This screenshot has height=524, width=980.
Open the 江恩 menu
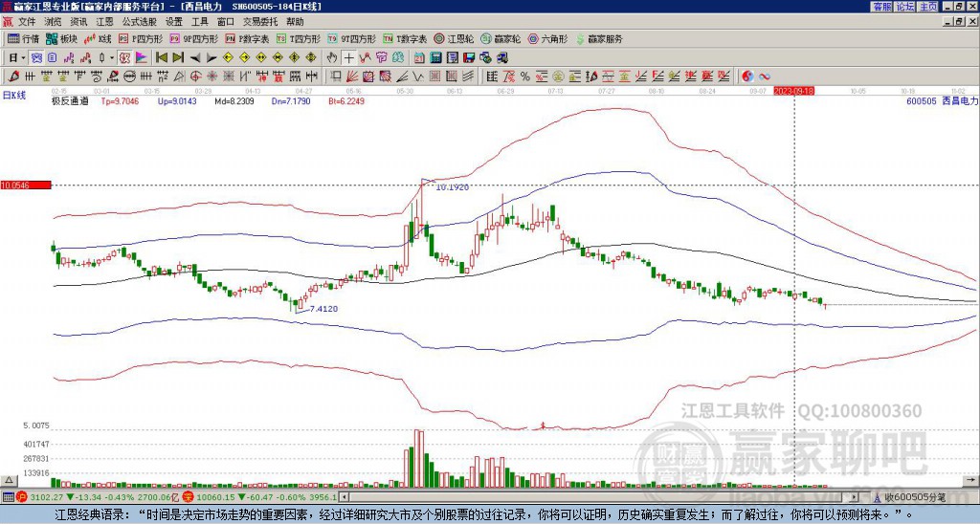click(x=104, y=22)
